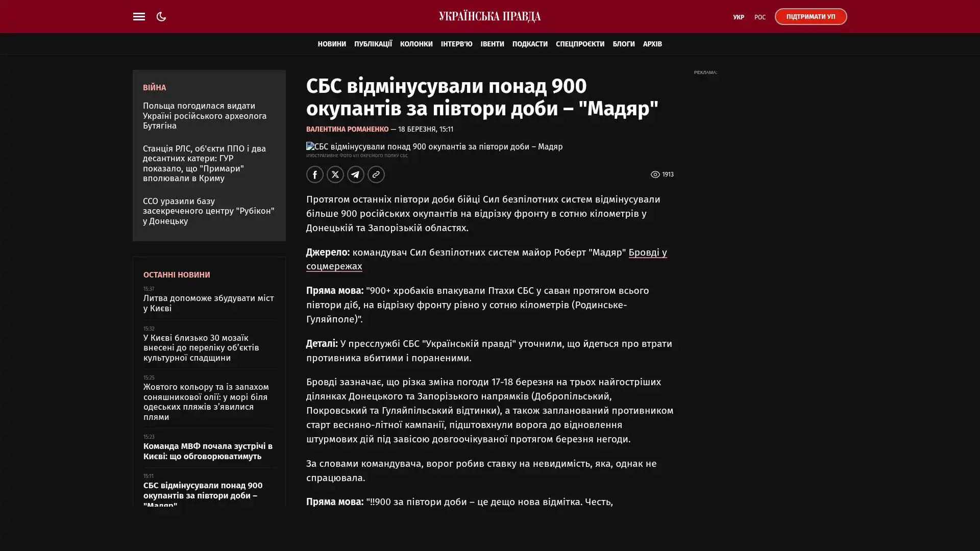Open author Валентина Романенко page
Image resolution: width=980 pixels, height=551 pixels.
347,130
